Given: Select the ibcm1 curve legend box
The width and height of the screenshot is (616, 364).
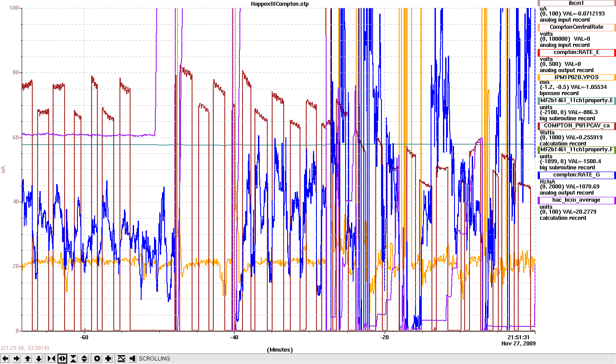Looking at the screenshot, I should coord(577,3).
